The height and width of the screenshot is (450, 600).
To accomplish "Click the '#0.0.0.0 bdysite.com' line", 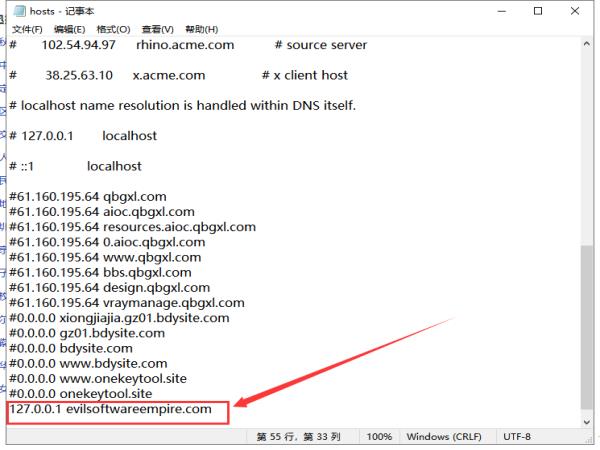I will click(71, 348).
